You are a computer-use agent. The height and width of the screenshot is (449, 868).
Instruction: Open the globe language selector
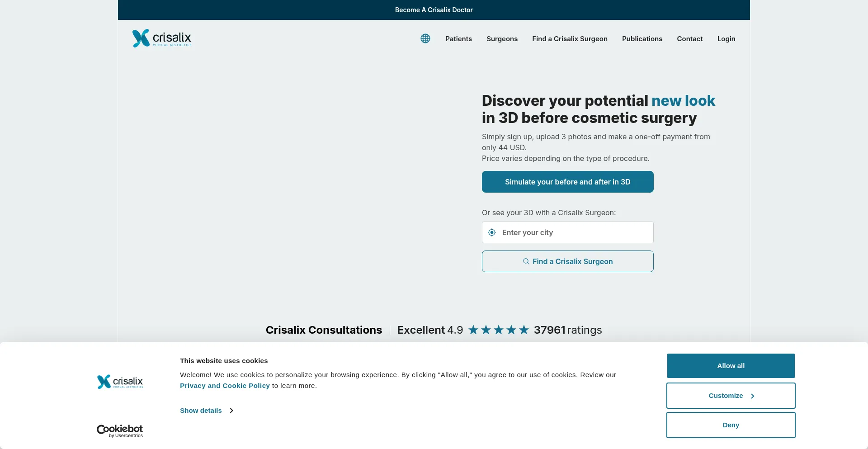click(425, 38)
